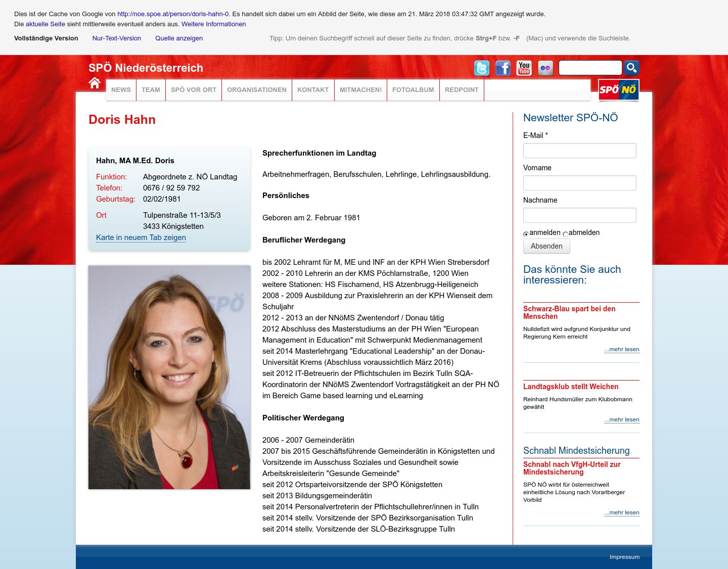Open the YouTube icon link

tap(524, 68)
